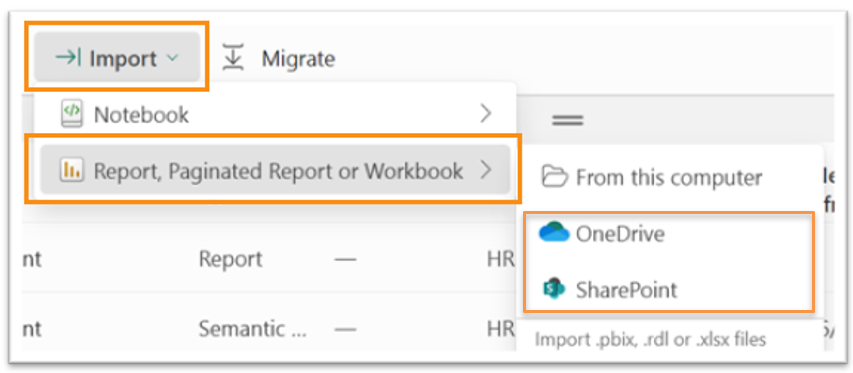Click the Semantic ... type cell
Viewport: 853px width, 373px height.
pyautogui.click(x=252, y=329)
